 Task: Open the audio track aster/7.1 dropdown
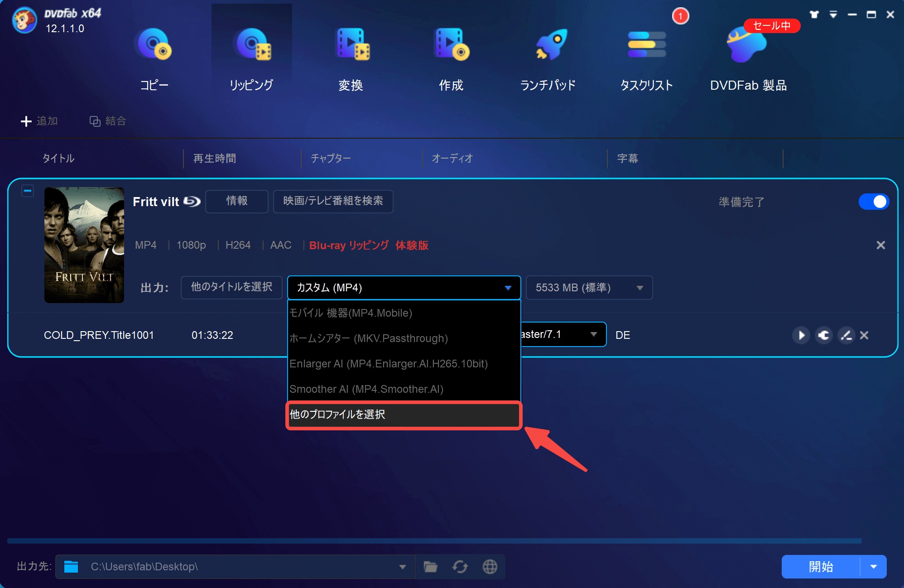point(563,334)
